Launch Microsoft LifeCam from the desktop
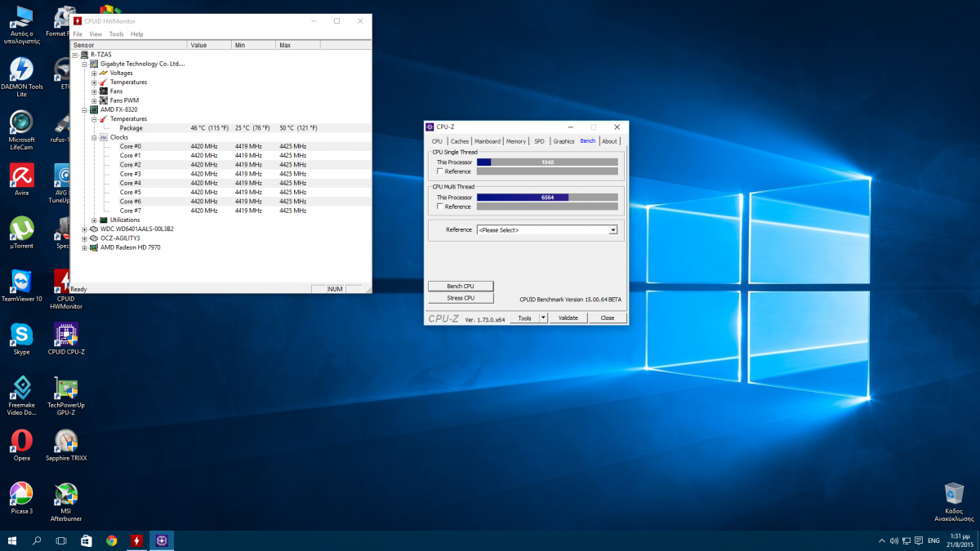Viewport: 980px width, 551px height. pyautogui.click(x=21, y=131)
